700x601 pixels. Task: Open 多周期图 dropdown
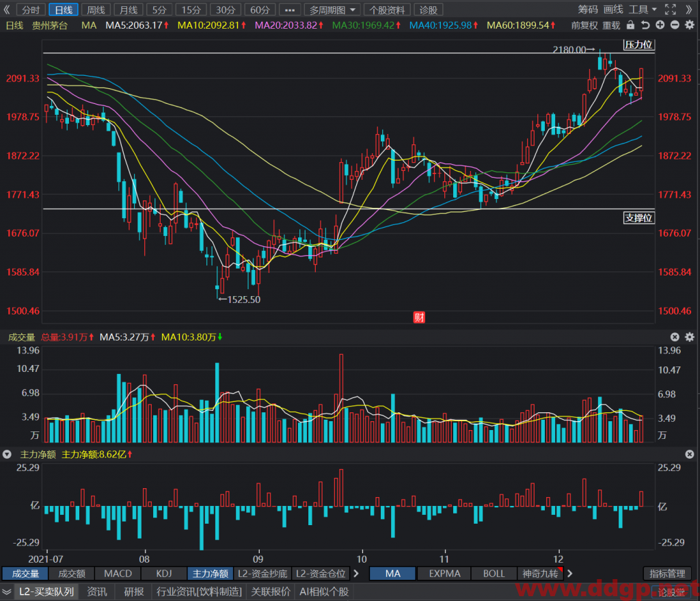(332, 10)
